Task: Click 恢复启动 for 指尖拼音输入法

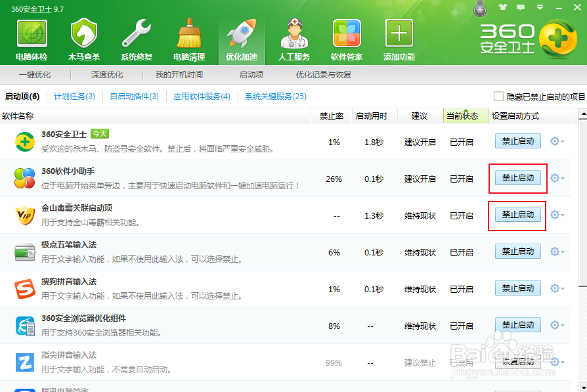Action: click(518, 361)
